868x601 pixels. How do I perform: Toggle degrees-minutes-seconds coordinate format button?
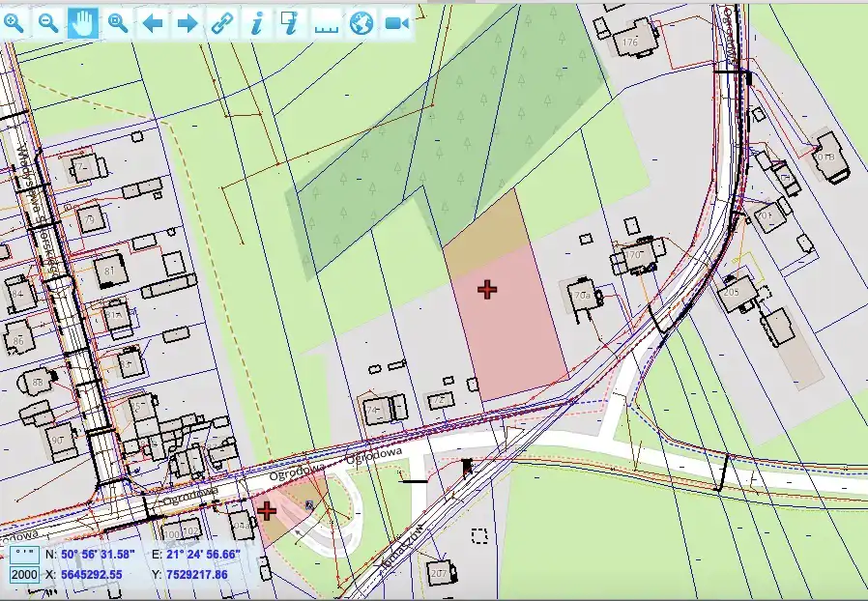(23, 556)
